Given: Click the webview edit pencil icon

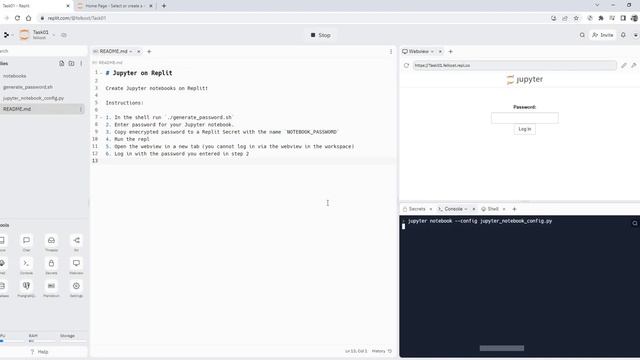Looking at the screenshot, I should tap(624, 65).
